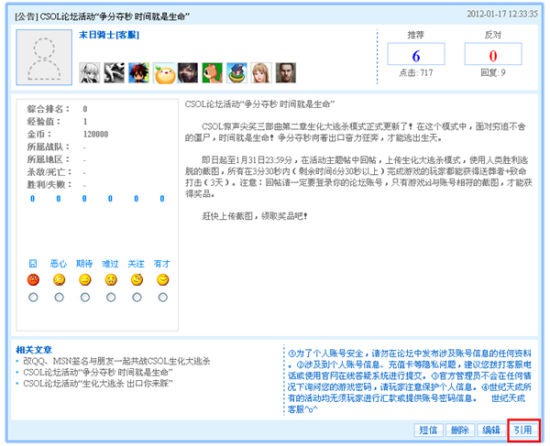Image resolution: width=550 pixels, height=446 pixels.
Task: Click the 所属战队 label
Action: tap(48, 147)
